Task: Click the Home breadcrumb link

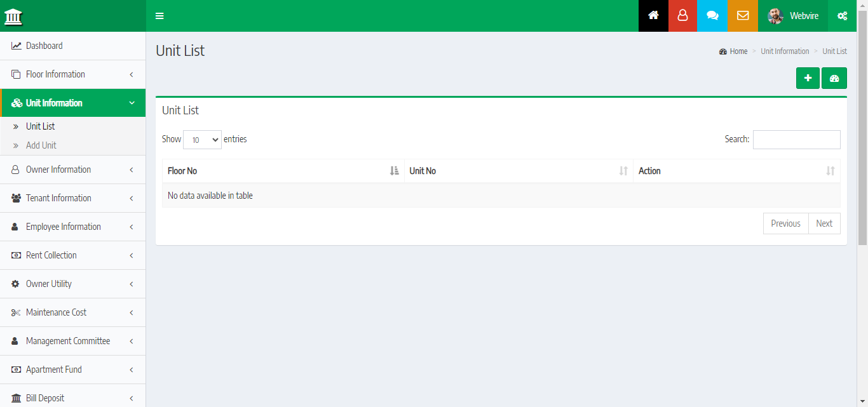Action: pyautogui.click(x=738, y=51)
